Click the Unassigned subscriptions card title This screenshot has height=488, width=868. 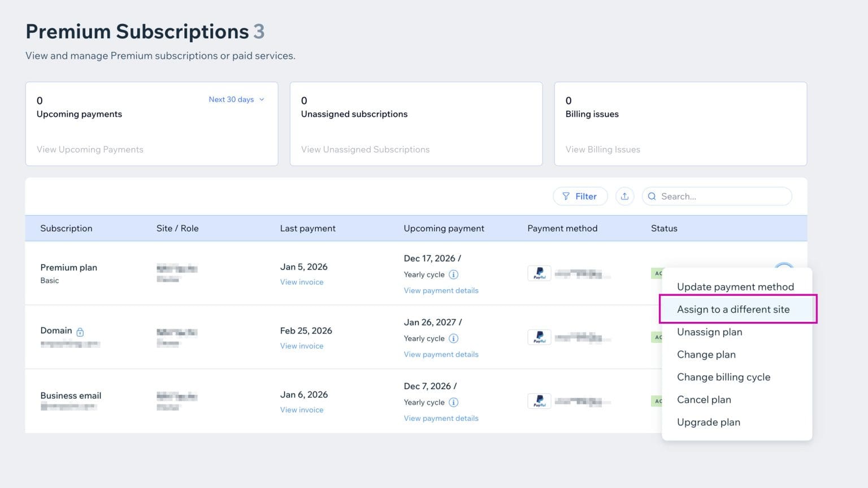(x=354, y=114)
